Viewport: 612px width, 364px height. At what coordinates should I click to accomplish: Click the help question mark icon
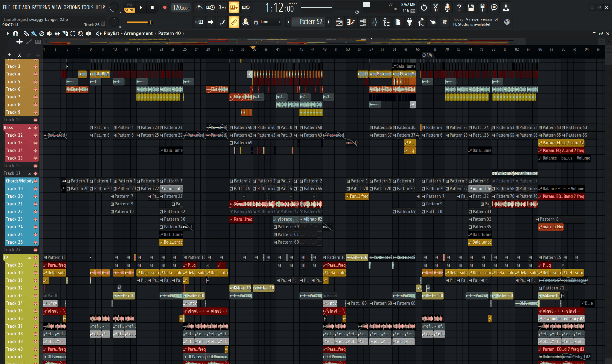tap(459, 8)
